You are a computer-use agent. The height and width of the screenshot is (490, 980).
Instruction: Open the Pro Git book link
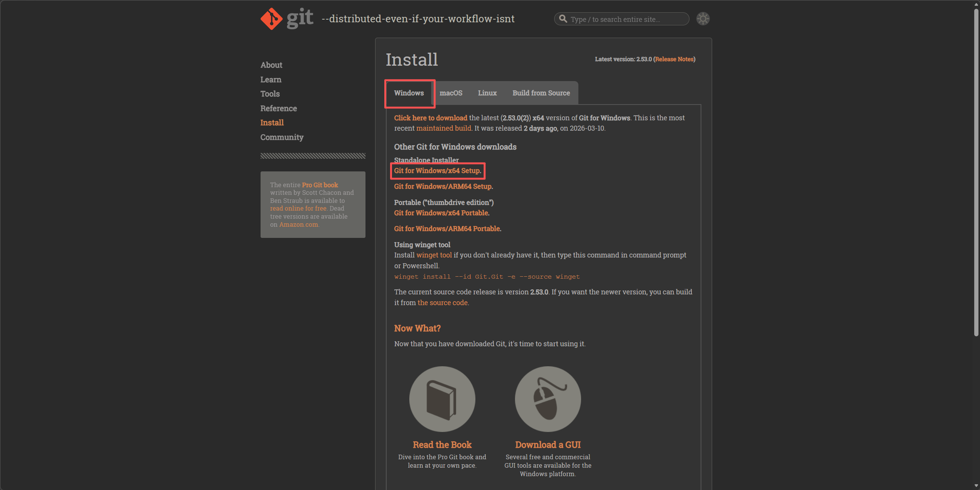(320, 185)
